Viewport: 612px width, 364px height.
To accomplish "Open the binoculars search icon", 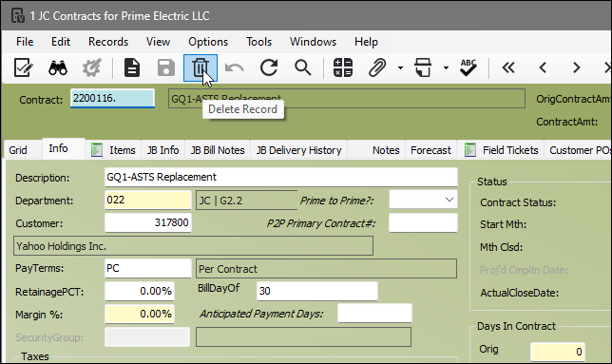I will pyautogui.click(x=58, y=67).
